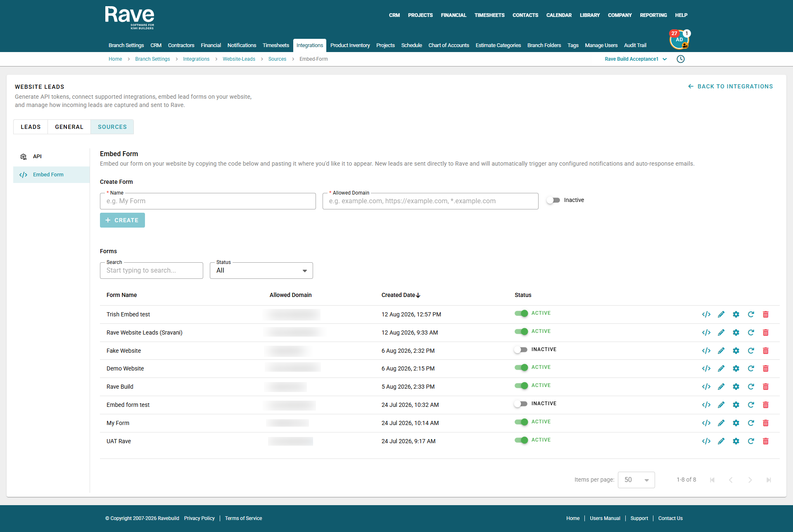Open the FINANCIAL main menu
Screen dimensions: 793x532
coord(453,15)
